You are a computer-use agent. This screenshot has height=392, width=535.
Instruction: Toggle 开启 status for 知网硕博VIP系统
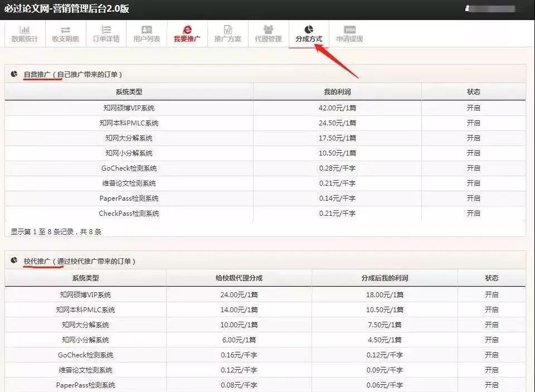tap(473, 108)
